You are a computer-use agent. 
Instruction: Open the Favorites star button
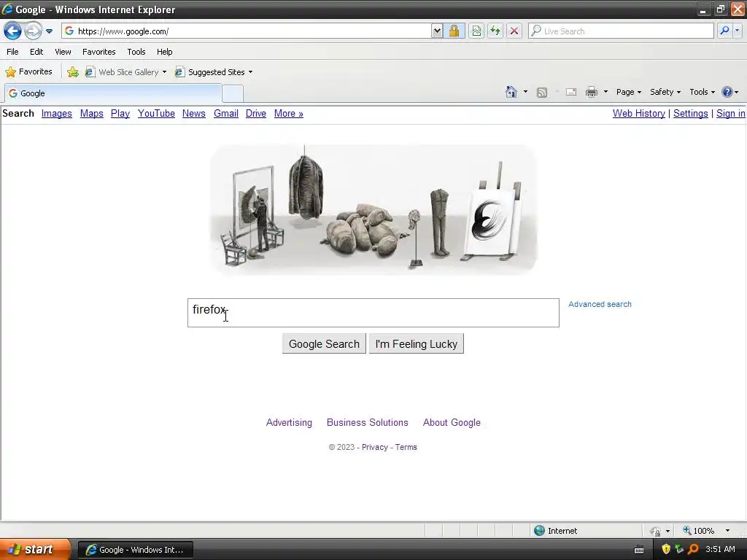tap(28, 72)
